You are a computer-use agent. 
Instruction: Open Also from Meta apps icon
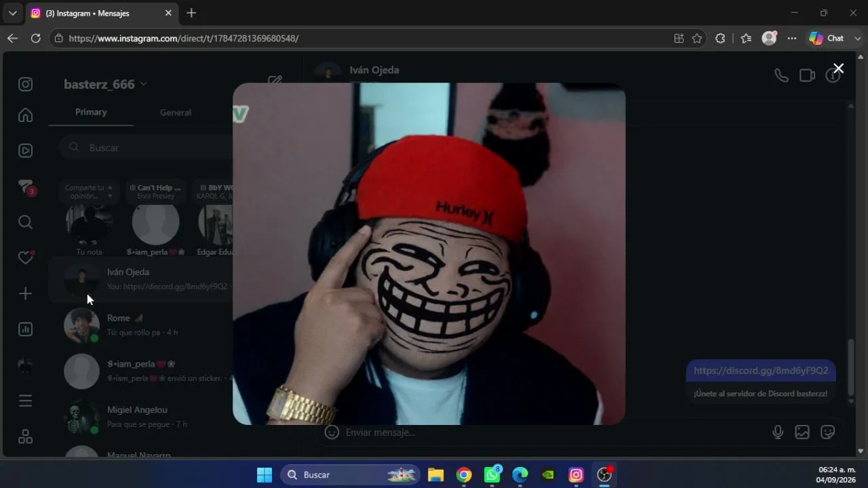point(25,437)
